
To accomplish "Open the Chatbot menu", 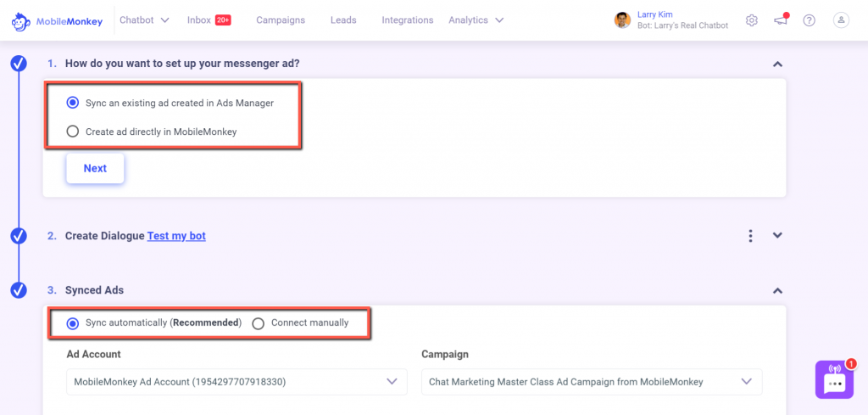I will coord(144,20).
